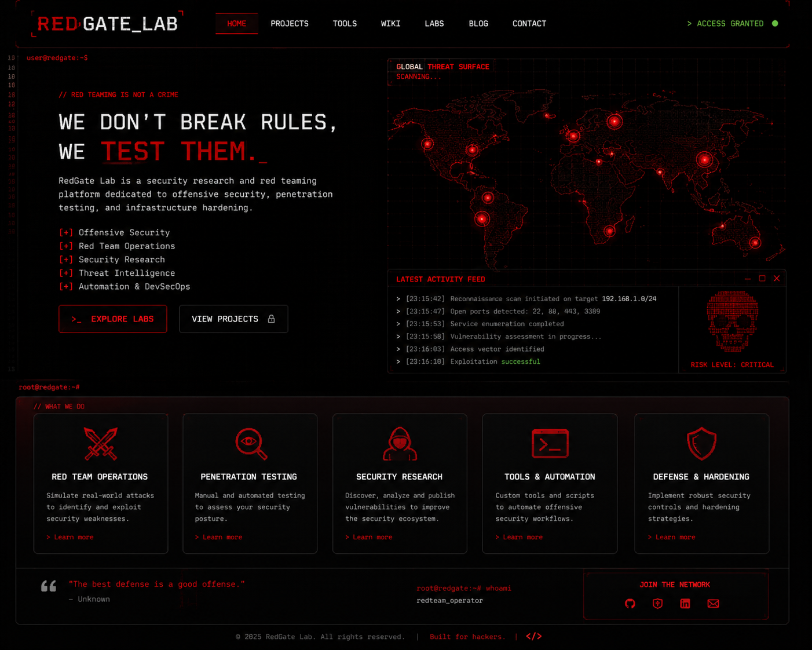Screen dimensions: 812x650
Task: Select the 192.168.1.0/24 target address
Action: click(629, 299)
